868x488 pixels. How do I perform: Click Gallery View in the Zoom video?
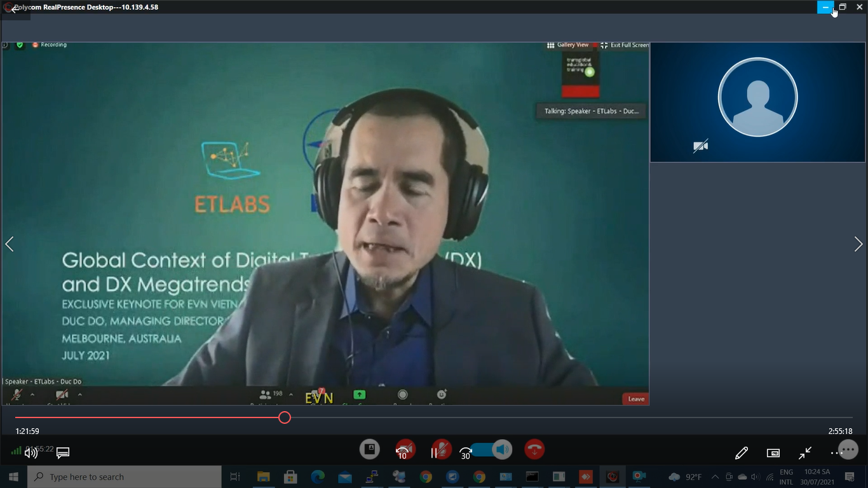(568, 45)
